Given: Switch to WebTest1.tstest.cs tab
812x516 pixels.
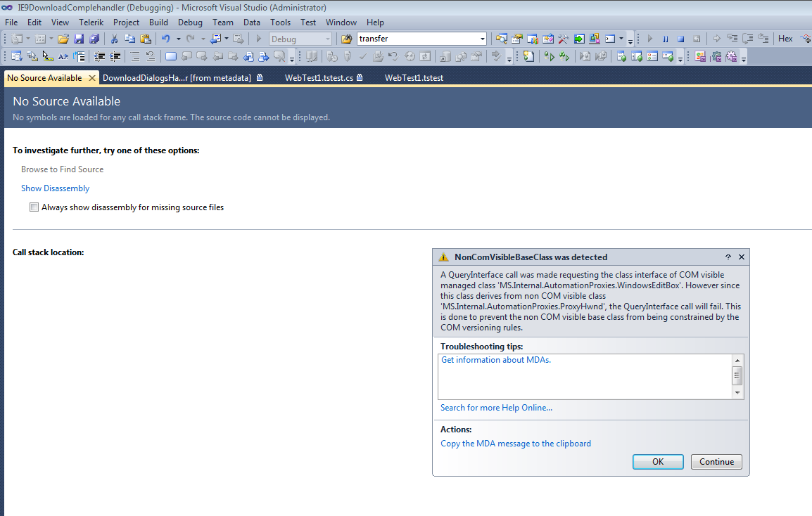Looking at the screenshot, I should [x=324, y=77].
